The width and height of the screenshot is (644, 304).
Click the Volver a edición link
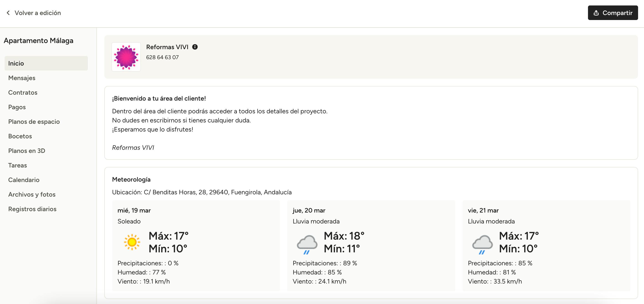38,13
